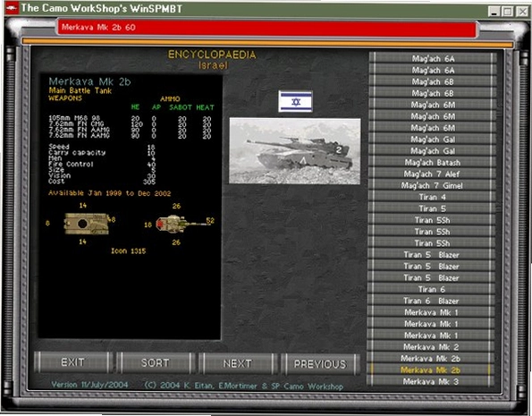This screenshot has width=532, height=416.
Task: Click the SABOT ammo column header
Action: coord(181,107)
